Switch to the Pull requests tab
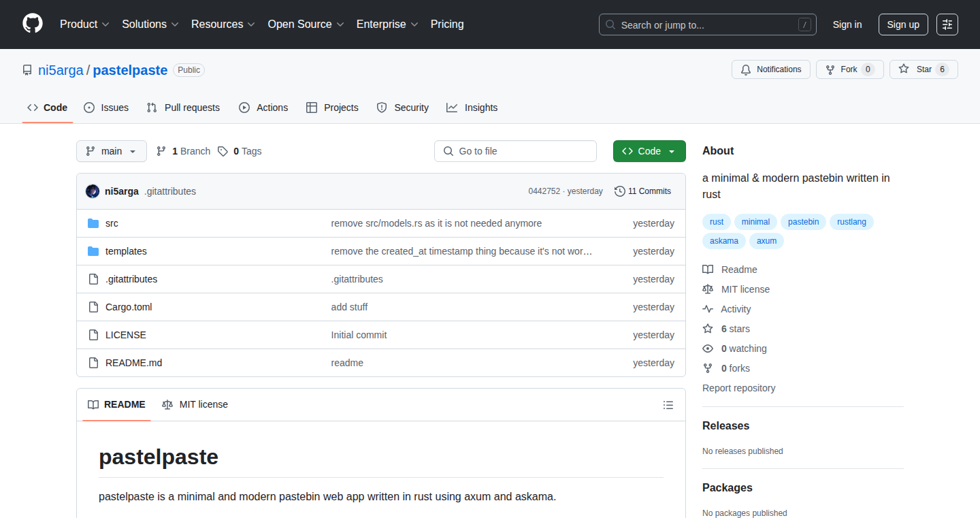 [184, 108]
